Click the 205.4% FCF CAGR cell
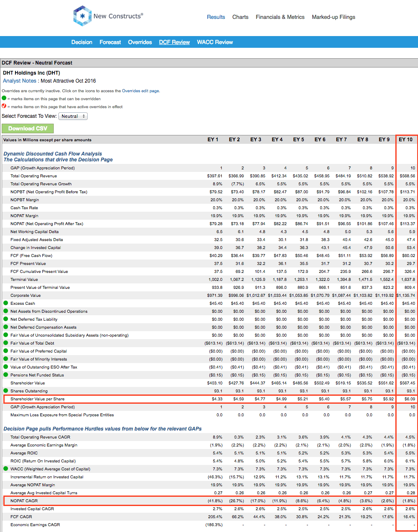The image size is (418, 532). 215,517
